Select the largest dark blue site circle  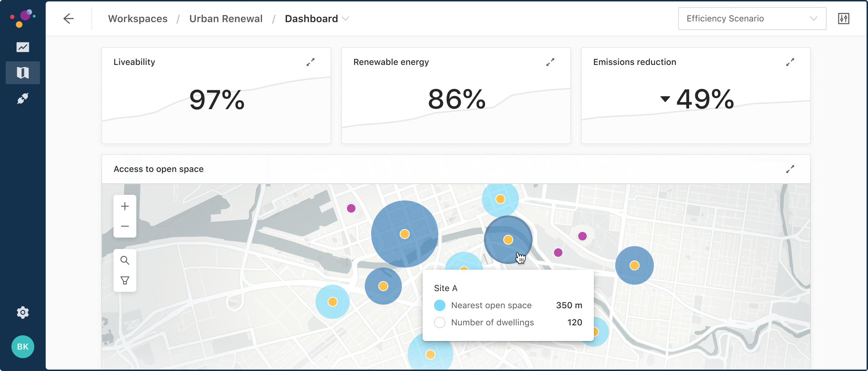click(405, 234)
